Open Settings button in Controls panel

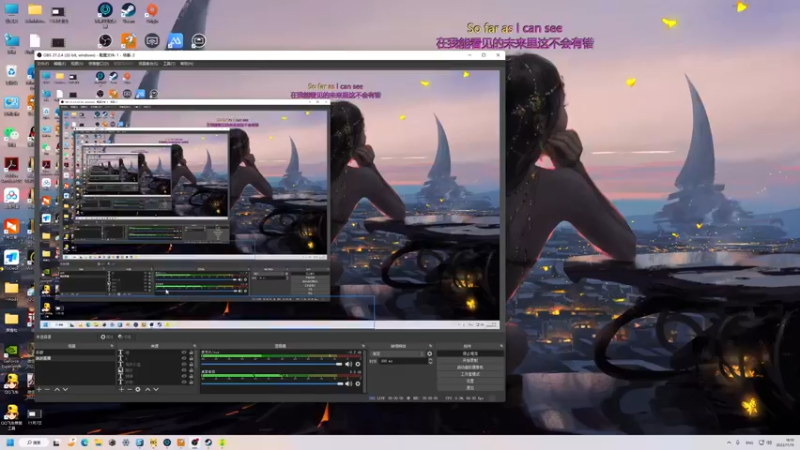point(470,381)
